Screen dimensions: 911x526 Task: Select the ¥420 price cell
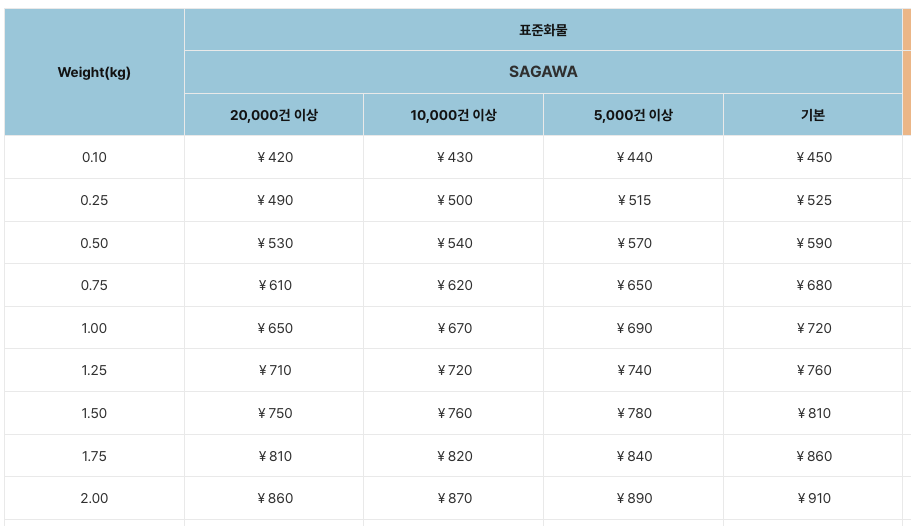coord(274,157)
